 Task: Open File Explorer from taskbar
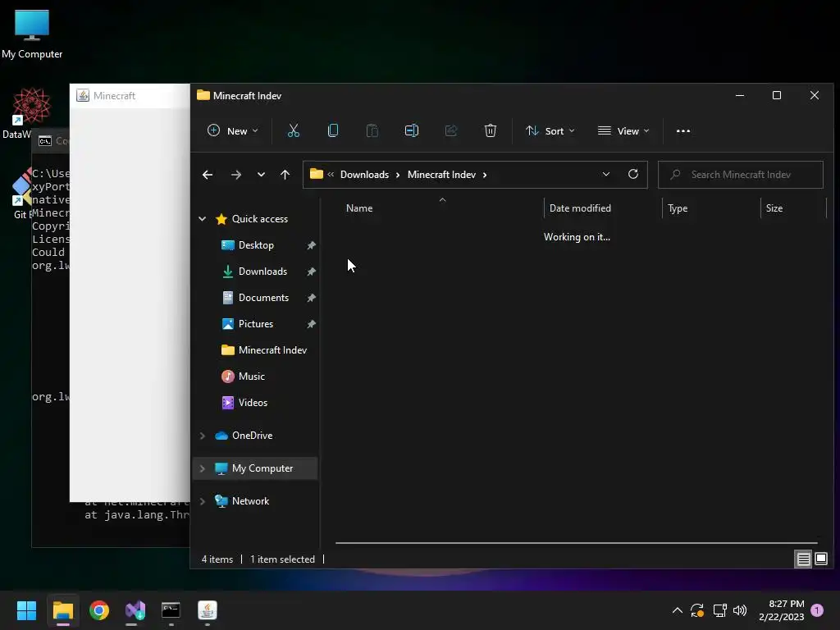[x=62, y=610]
